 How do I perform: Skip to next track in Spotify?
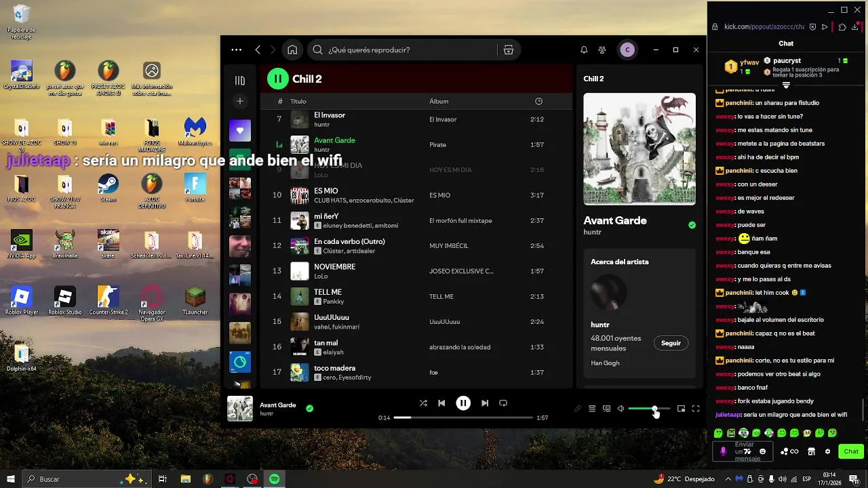[485, 403]
